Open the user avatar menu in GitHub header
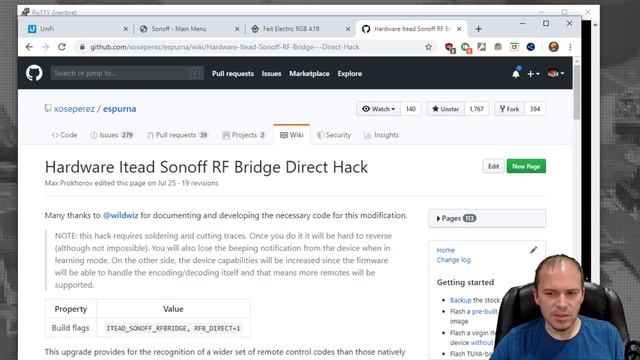The width and height of the screenshot is (640, 360). [556, 73]
